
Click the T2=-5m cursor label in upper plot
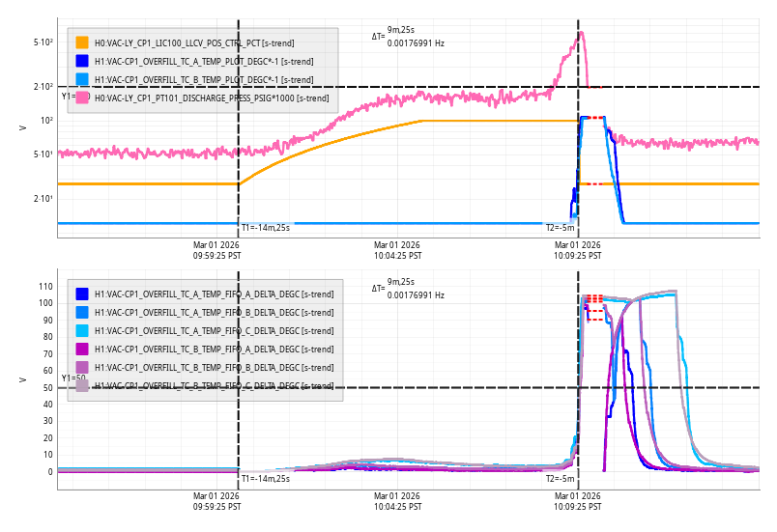(x=560, y=228)
